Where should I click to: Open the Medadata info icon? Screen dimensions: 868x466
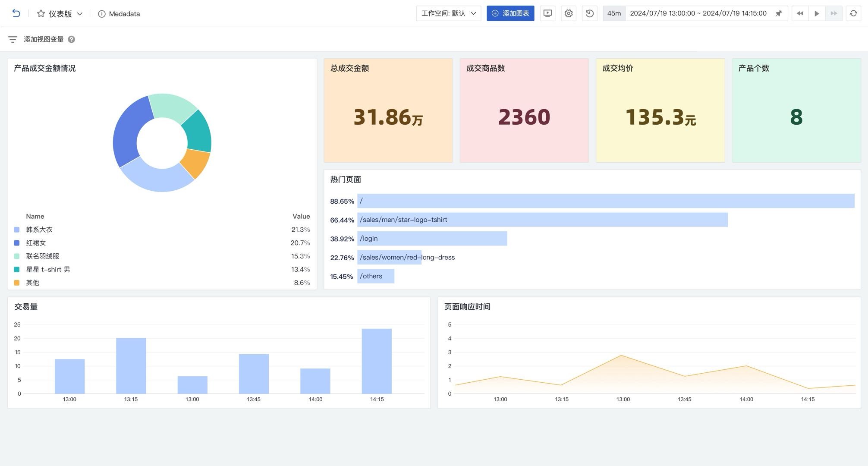click(x=102, y=14)
